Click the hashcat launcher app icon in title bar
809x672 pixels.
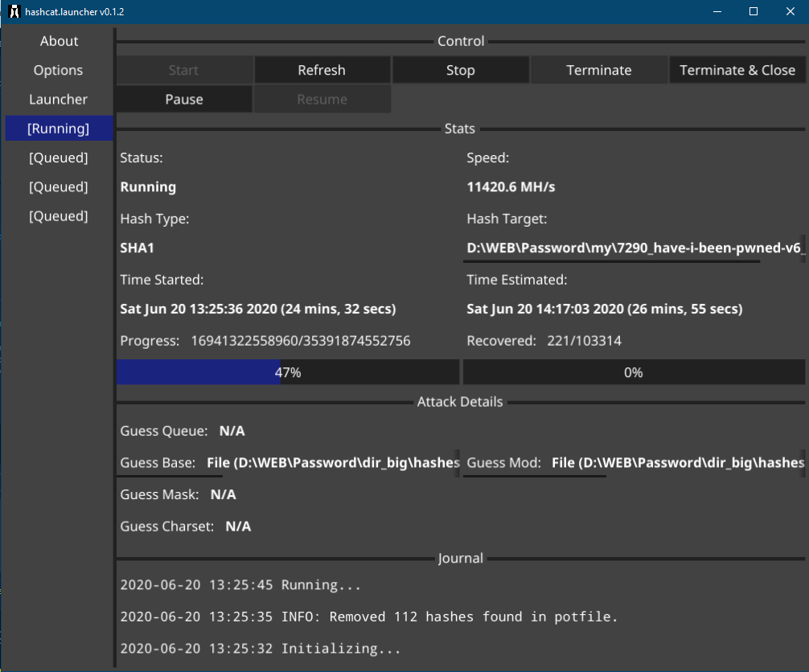(x=14, y=11)
